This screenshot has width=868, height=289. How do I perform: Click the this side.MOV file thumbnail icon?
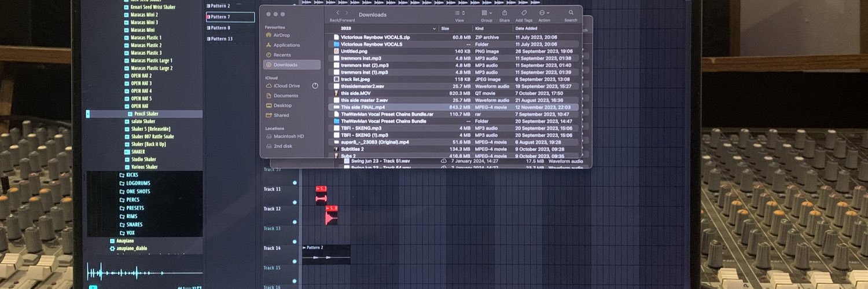[336, 93]
